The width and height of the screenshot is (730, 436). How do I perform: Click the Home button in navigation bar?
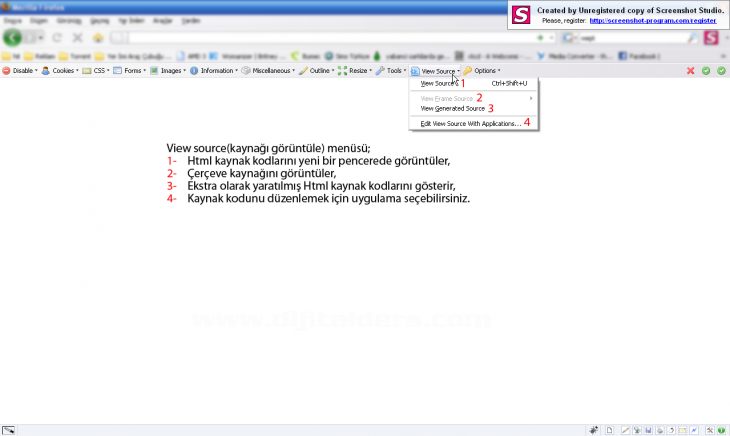click(98, 37)
